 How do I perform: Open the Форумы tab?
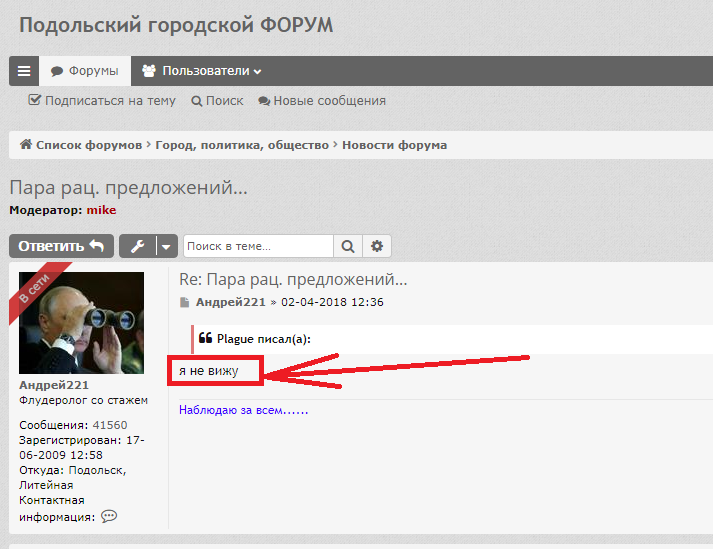85,71
